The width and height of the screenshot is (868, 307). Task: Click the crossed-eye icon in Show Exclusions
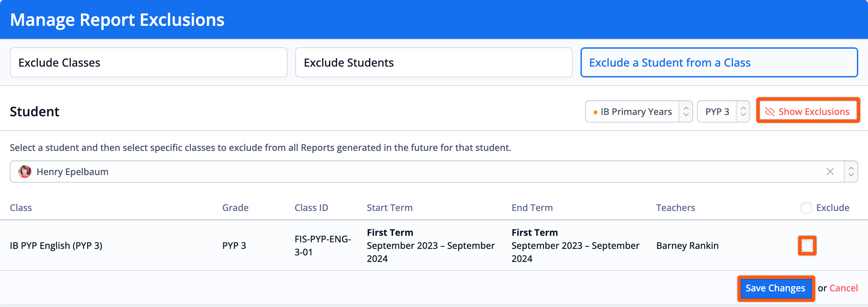tap(769, 112)
